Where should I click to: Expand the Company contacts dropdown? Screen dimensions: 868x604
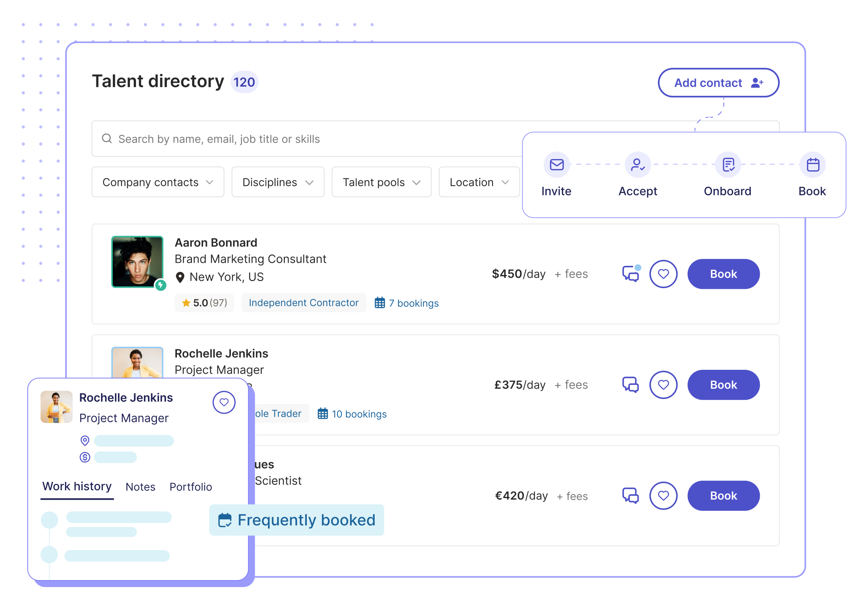pos(158,182)
